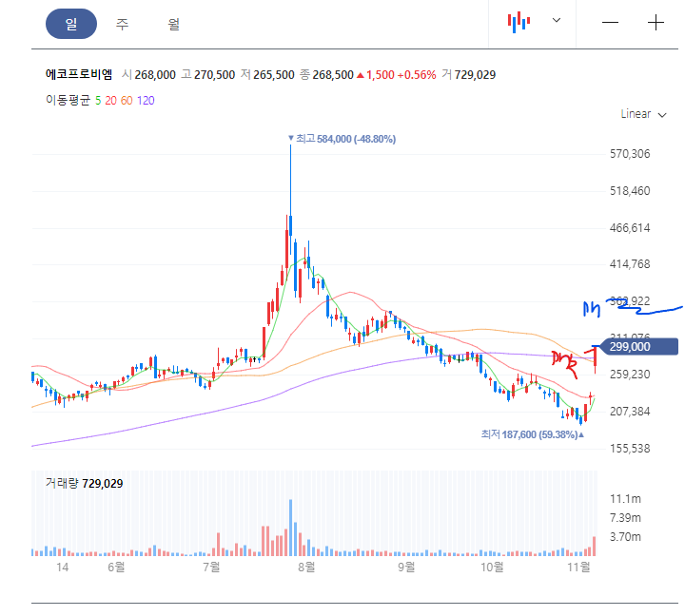Click the 120-day moving average label
The width and height of the screenshot is (685, 616).
(146, 101)
